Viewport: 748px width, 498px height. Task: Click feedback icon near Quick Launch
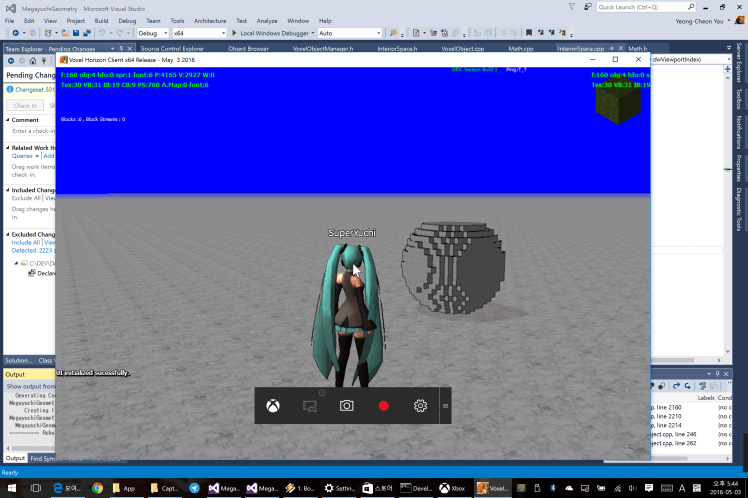click(x=588, y=7)
